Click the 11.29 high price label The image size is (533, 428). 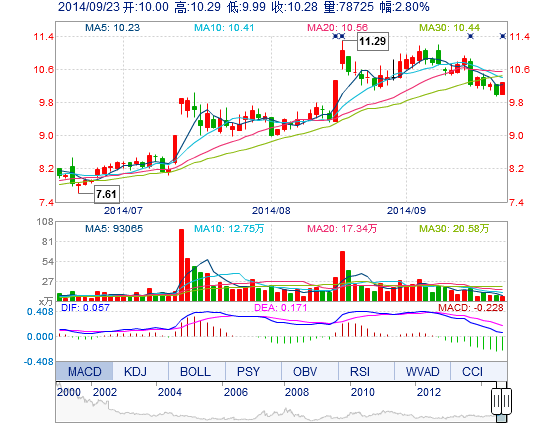click(x=373, y=41)
